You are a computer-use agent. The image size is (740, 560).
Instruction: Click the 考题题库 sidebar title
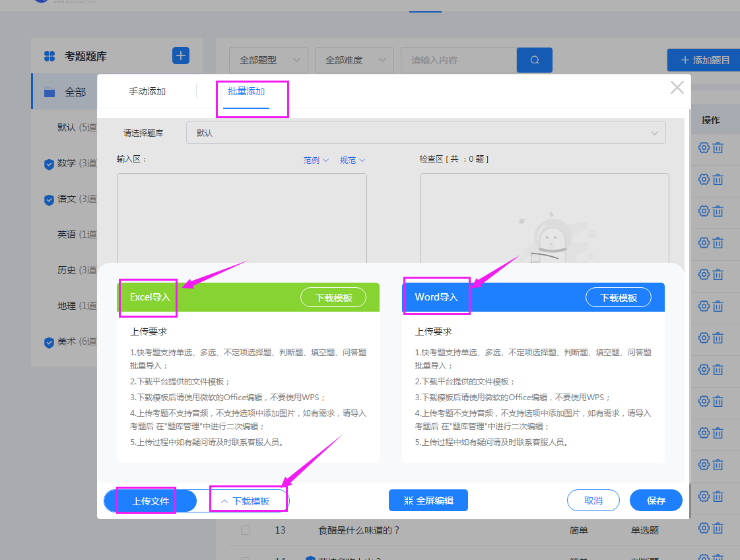point(85,56)
